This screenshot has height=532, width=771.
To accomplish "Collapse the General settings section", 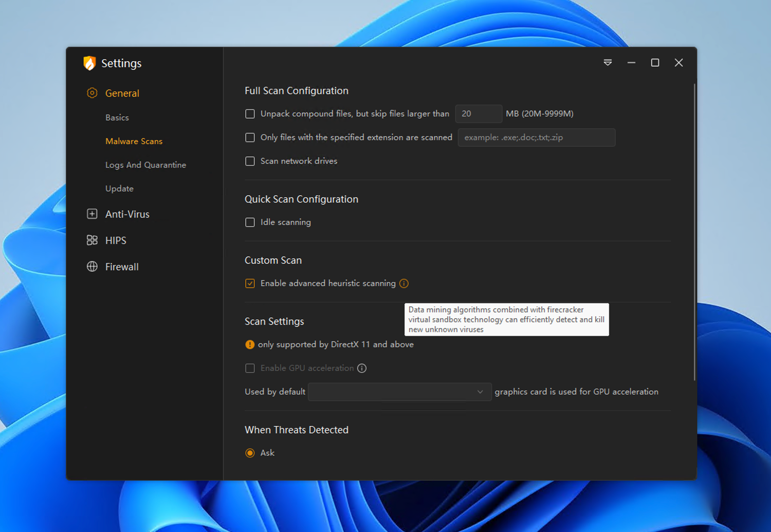I will 122,93.
